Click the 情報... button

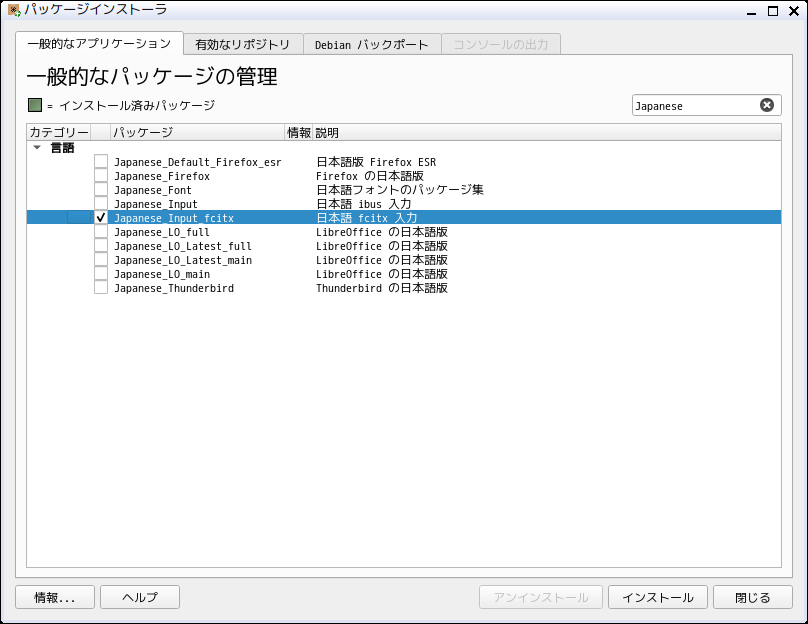point(55,597)
